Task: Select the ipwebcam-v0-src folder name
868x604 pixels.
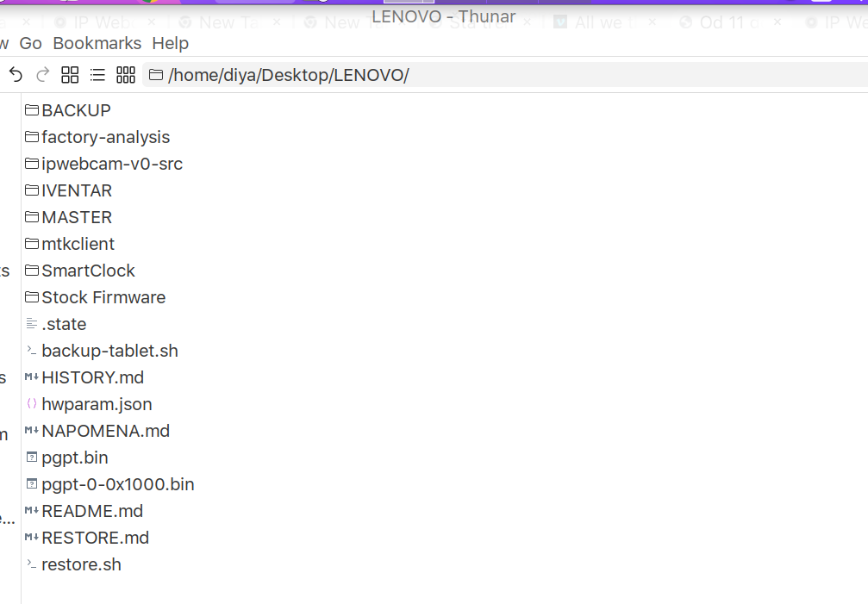Action: click(112, 165)
